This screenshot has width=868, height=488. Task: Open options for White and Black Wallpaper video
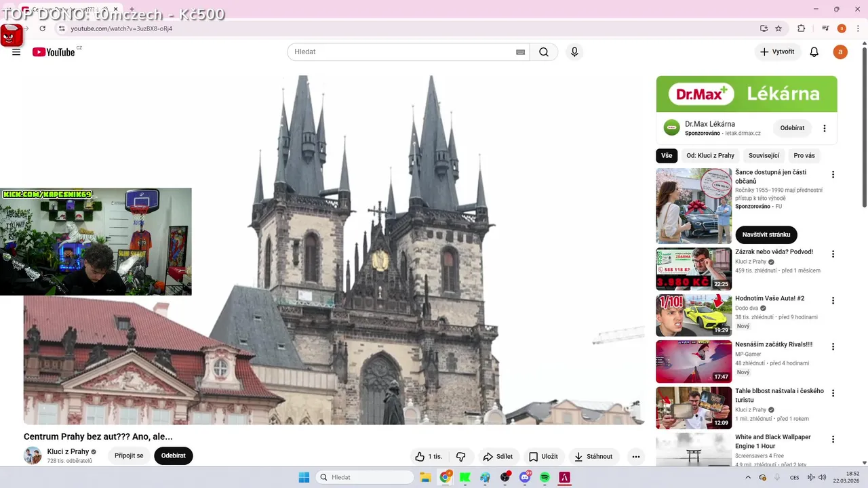pyautogui.click(x=833, y=439)
